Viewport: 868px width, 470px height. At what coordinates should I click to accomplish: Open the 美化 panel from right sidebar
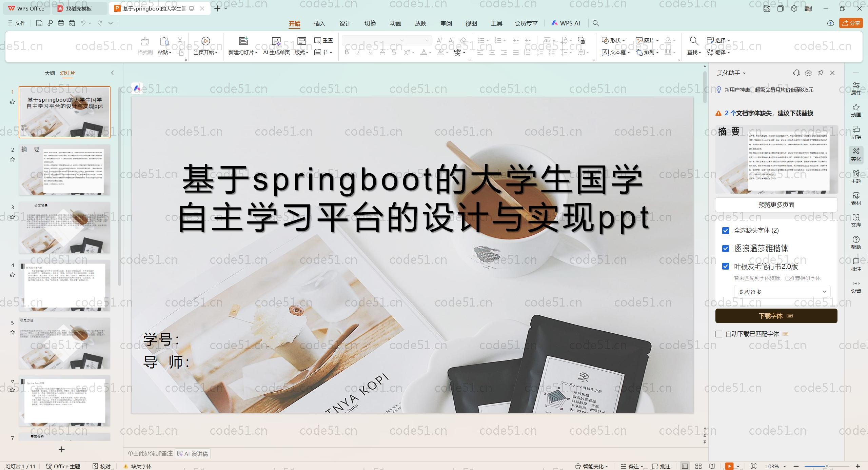click(856, 155)
